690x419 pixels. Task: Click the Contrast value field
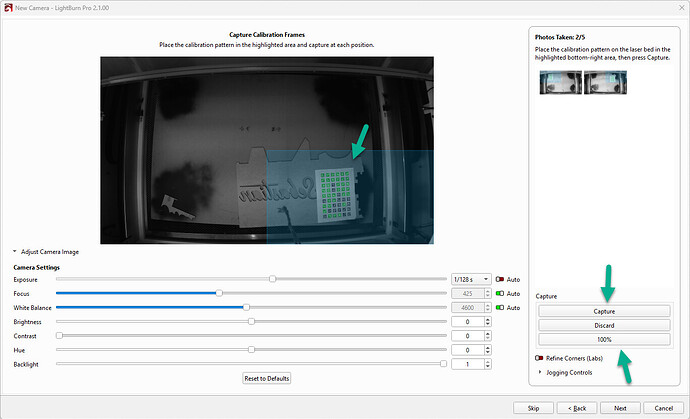pyautogui.click(x=467, y=336)
